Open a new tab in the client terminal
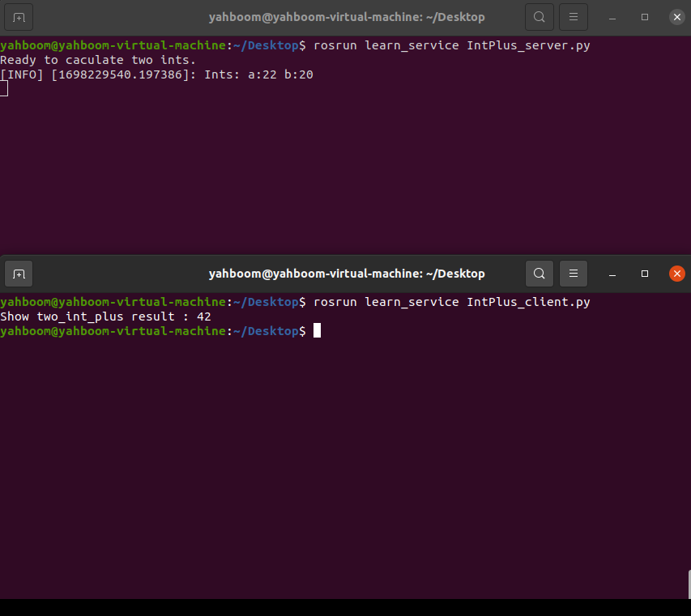Image resolution: width=691 pixels, height=616 pixels. click(19, 274)
